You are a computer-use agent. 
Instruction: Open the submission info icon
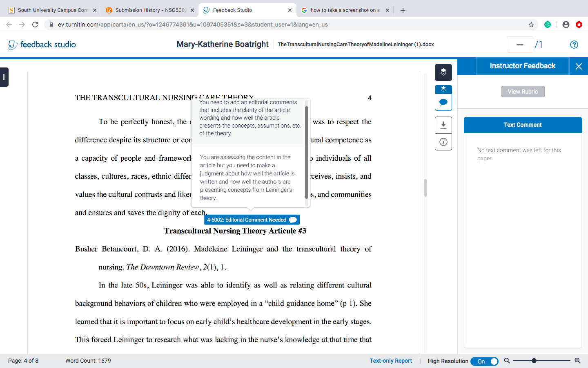pos(443,142)
